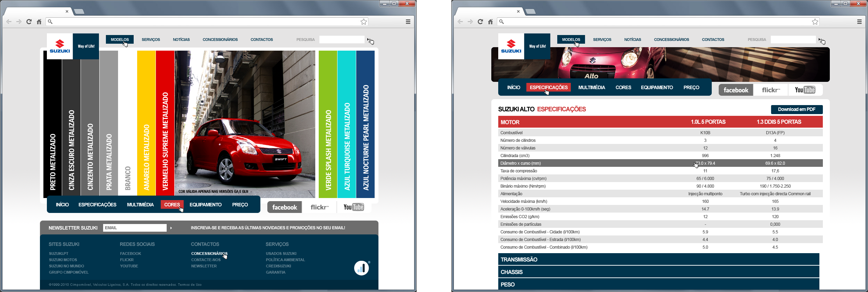Expand the TRANSMISSÃO specifications section
This screenshot has width=868, height=292.
click(x=658, y=259)
